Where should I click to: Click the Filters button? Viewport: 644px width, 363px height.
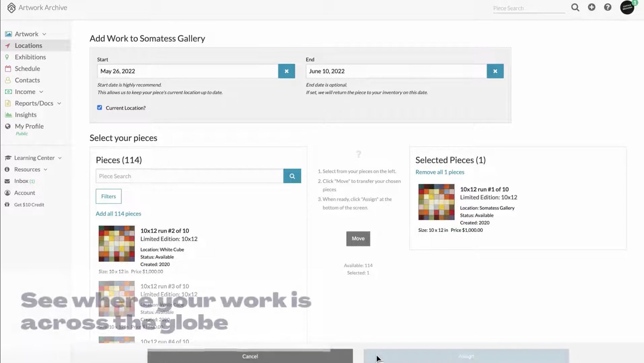coord(108,197)
